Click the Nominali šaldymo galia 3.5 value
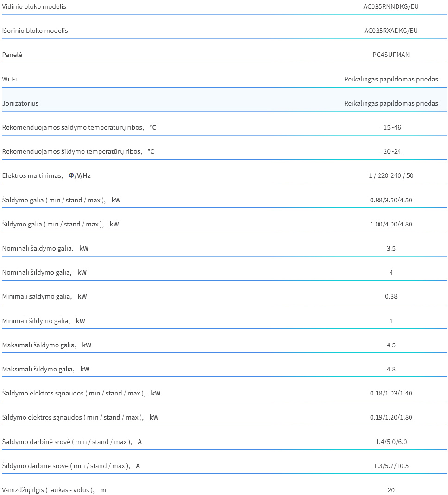 pyautogui.click(x=391, y=248)
